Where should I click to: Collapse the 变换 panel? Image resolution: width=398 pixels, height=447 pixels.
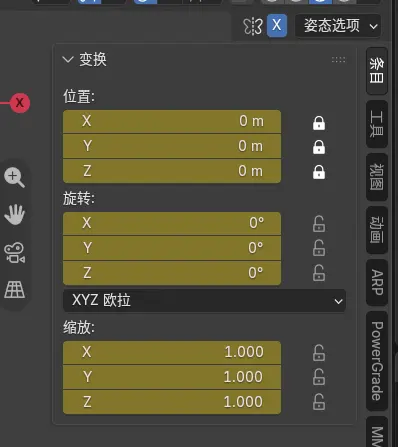click(68, 60)
